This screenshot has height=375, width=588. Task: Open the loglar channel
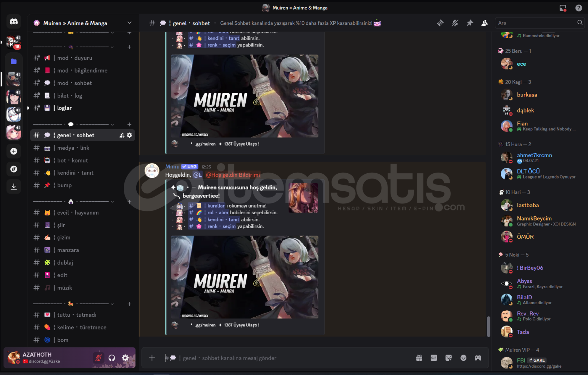coord(82,108)
